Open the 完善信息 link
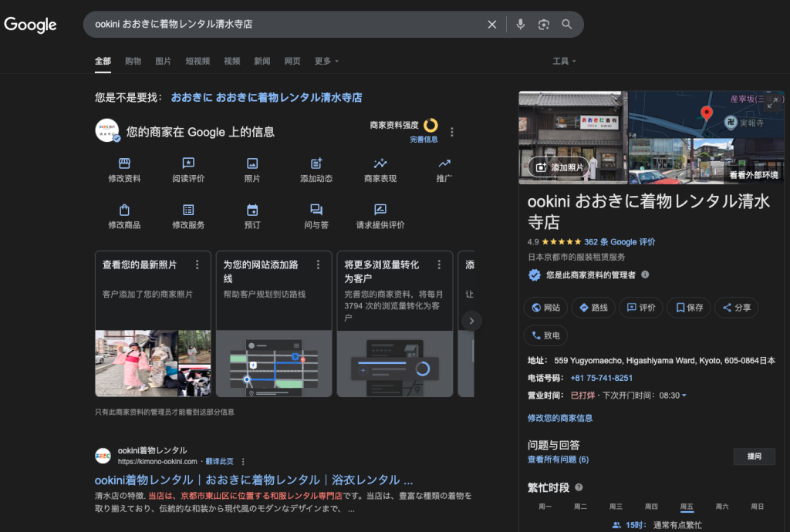This screenshot has width=790, height=532. 424,140
